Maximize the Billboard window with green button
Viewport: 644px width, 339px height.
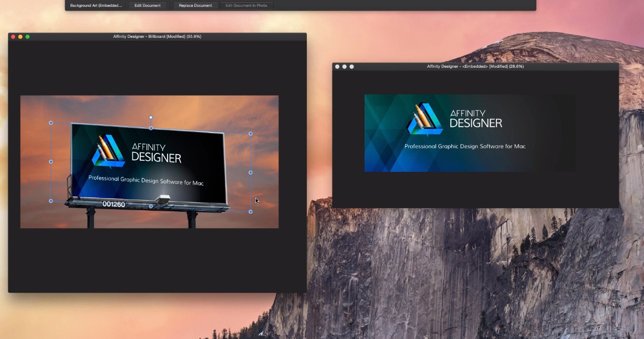coord(28,37)
